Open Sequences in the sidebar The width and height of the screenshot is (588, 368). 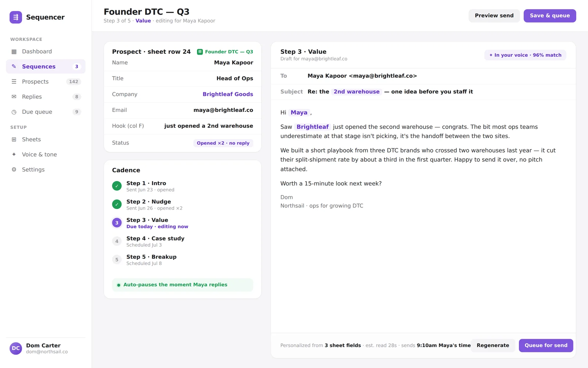point(46,67)
